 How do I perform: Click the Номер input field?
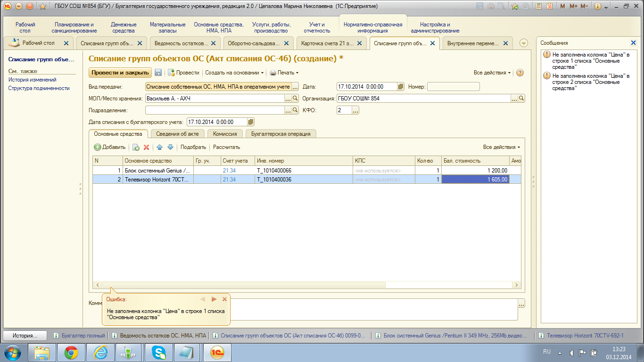(453, 87)
